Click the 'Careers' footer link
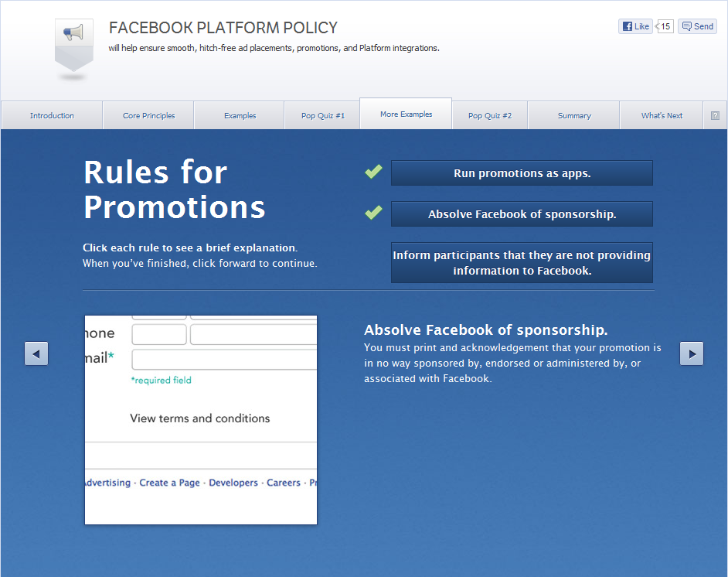The width and height of the screenshot is (728, 577). (x=283, y=483)
